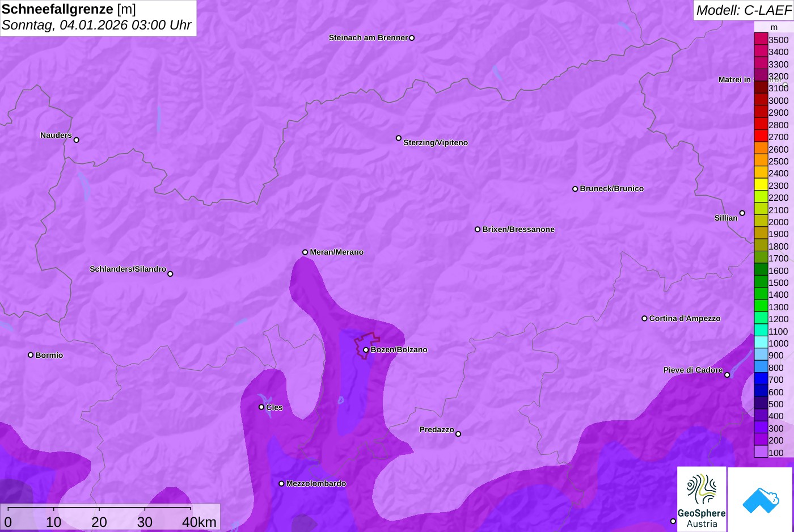Click the 2700 m red legend swatch
This screenshot has height=532, width=794.
click(x=761, y=136)
